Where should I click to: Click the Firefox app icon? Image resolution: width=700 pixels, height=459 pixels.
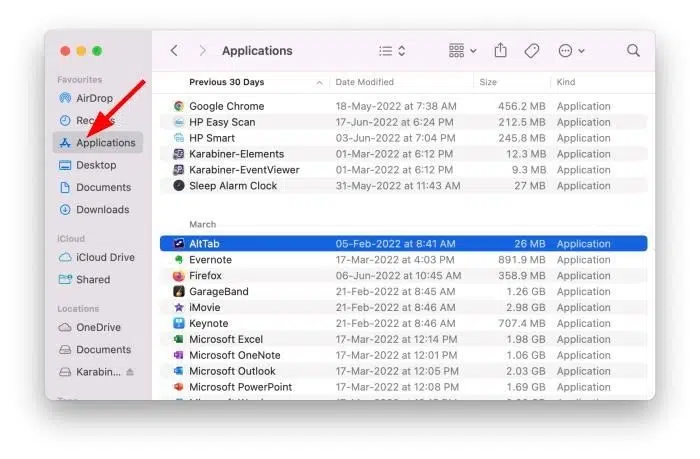[x=179, y=275]
